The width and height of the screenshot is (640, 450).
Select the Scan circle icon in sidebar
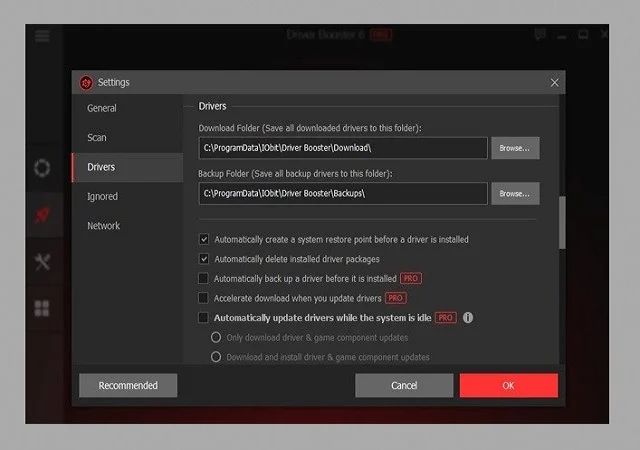pos(42,168)
